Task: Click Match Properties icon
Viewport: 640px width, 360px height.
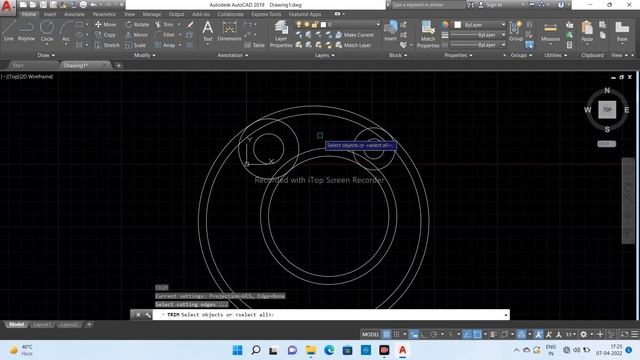Action: click(x=428, y=33)
